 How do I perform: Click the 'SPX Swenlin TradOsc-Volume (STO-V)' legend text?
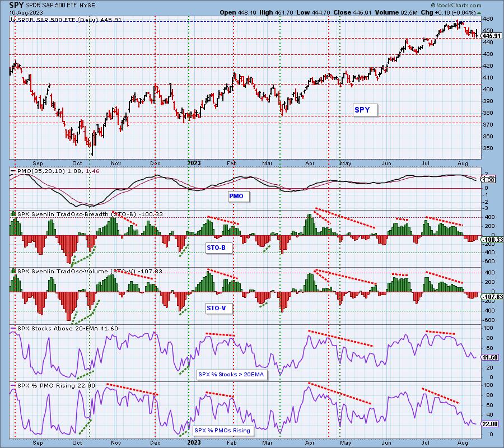tap(77, 271)
